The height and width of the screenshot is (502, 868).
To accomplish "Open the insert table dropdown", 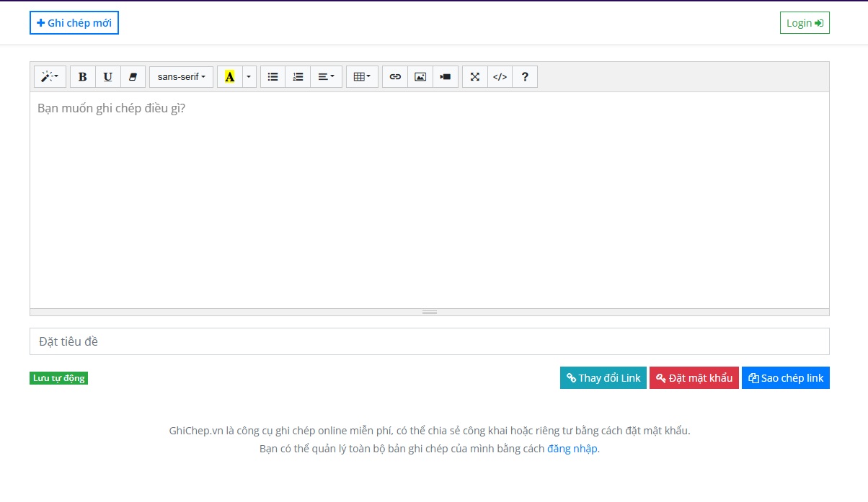I will point(362,77).
